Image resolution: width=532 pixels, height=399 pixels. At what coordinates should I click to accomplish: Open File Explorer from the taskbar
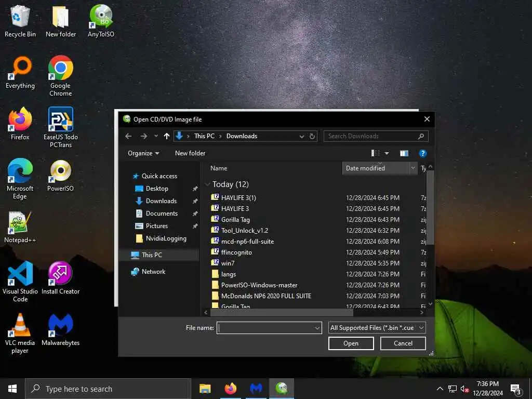click(205, 389)
